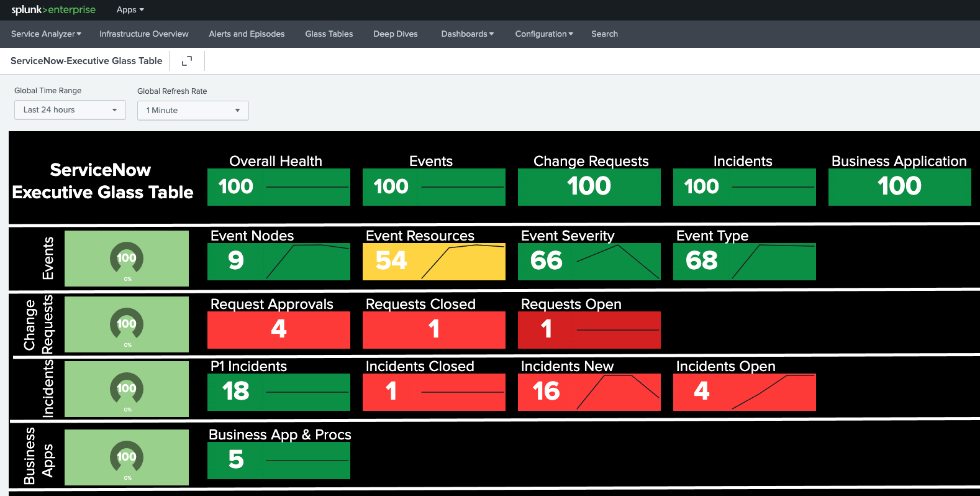Click the Global Refresh Rate label

point(172,91)
